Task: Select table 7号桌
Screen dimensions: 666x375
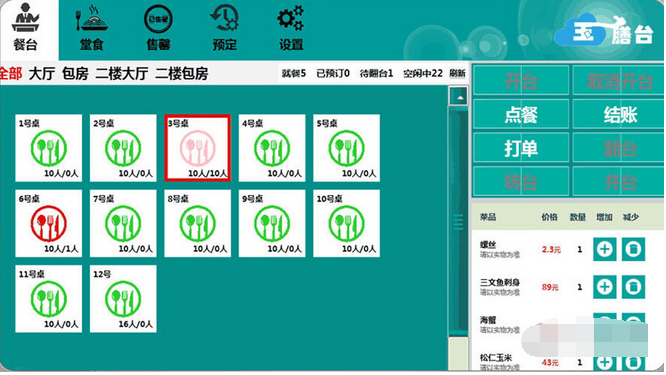Action: click(123, 223)
